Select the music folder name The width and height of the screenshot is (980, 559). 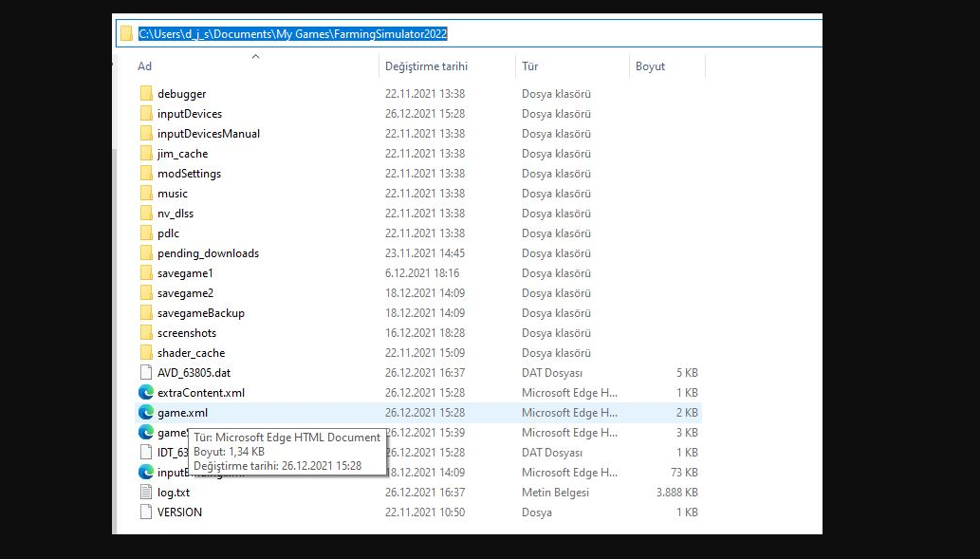[x=173, y=194]
